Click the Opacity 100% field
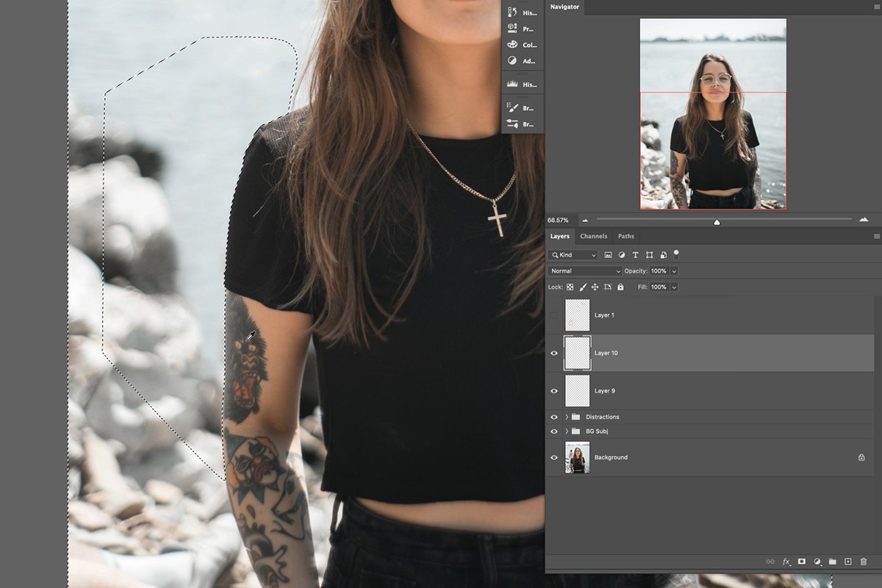 pos(659,271)
